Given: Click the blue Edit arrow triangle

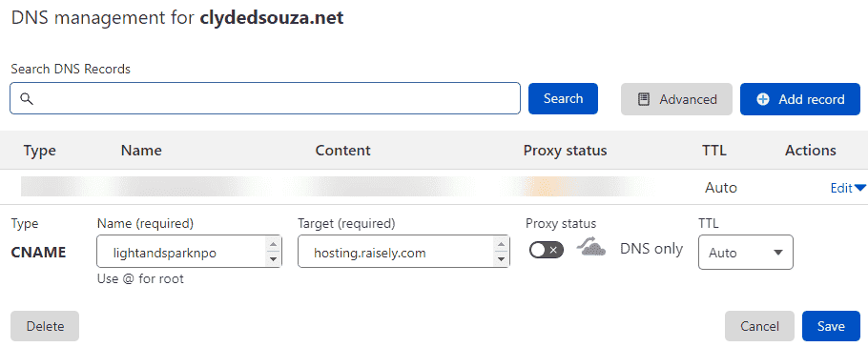Looking at the screenshot, I should coord(859,188).
